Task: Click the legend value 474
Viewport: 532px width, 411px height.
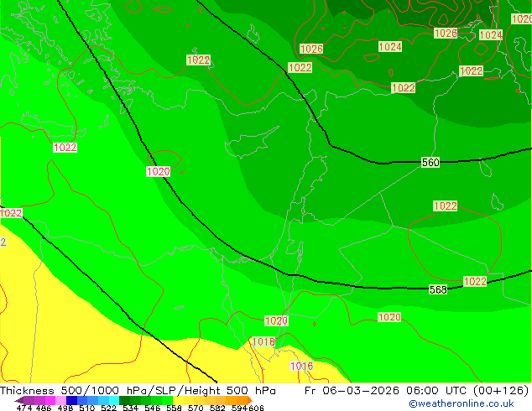Action: point(24,408)
